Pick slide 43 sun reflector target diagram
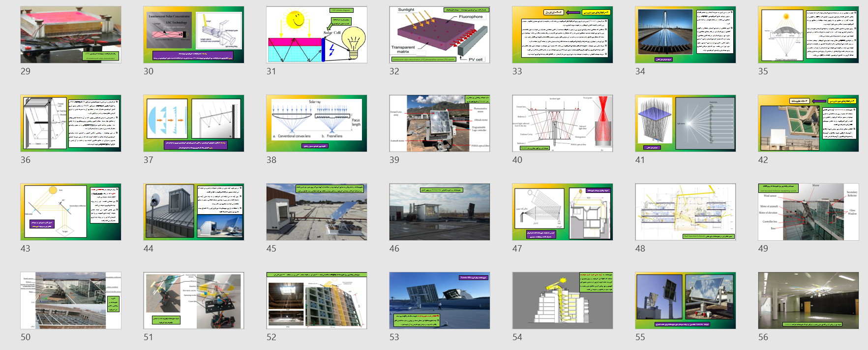This screenshot has width=868, height=350. 71,212
